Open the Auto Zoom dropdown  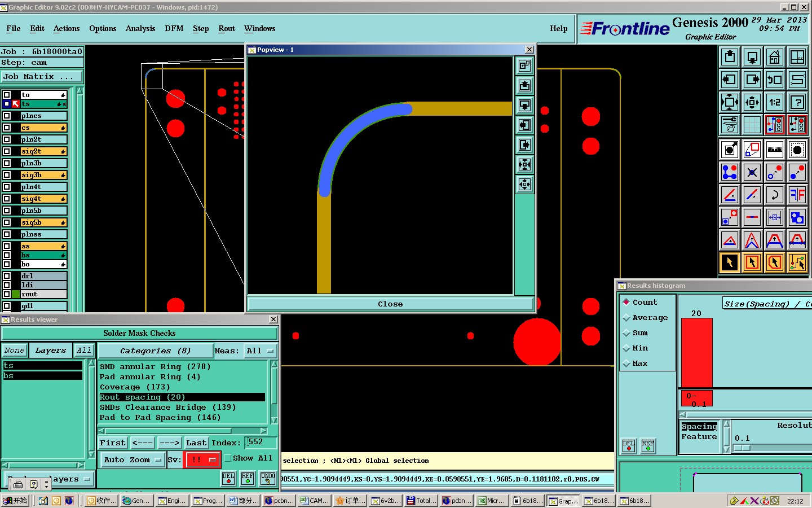pos(133,460)
